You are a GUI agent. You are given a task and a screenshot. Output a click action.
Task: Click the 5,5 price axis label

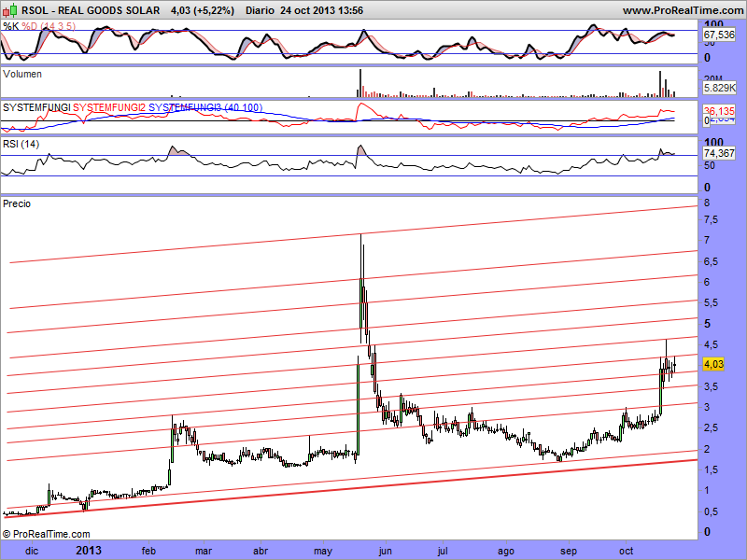coord(712,302)
